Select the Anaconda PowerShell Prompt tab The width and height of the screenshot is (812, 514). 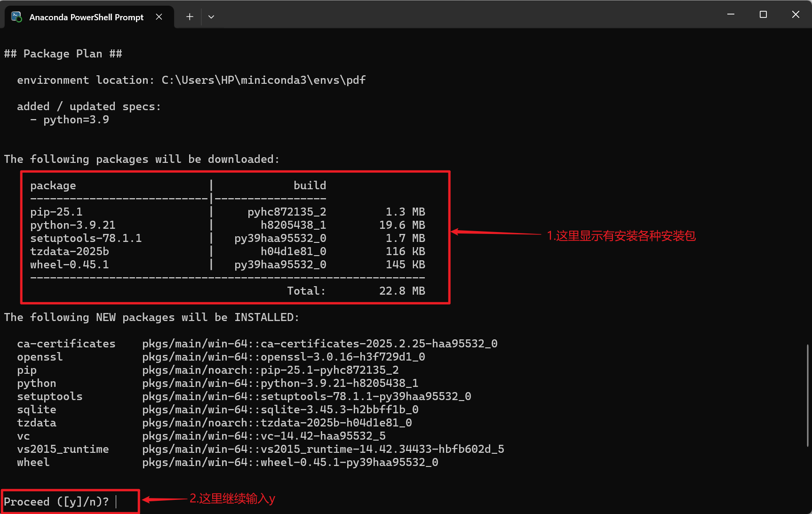pyautogui.click(x=89, y=17)
